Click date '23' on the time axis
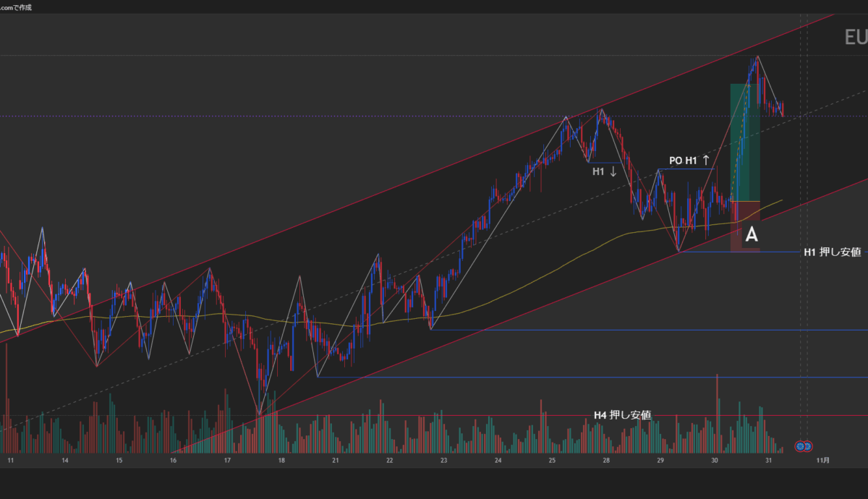868x499 pixels. point(443,459)
